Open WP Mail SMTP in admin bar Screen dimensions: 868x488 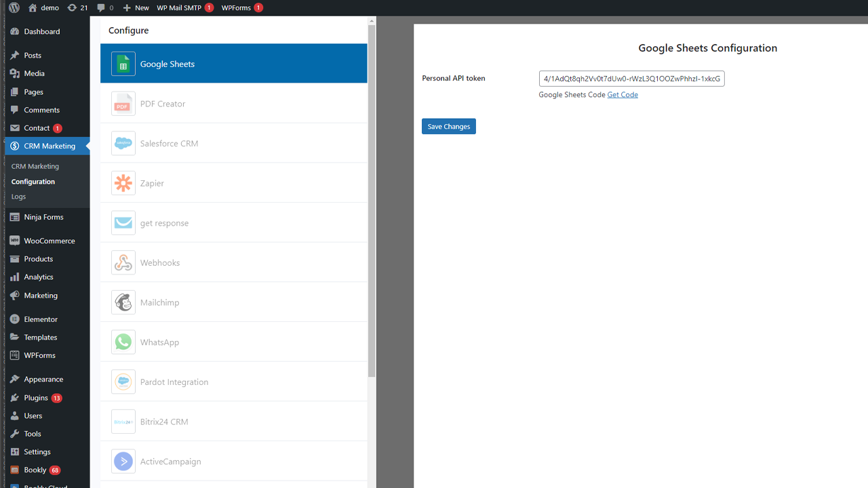[185, 7]
